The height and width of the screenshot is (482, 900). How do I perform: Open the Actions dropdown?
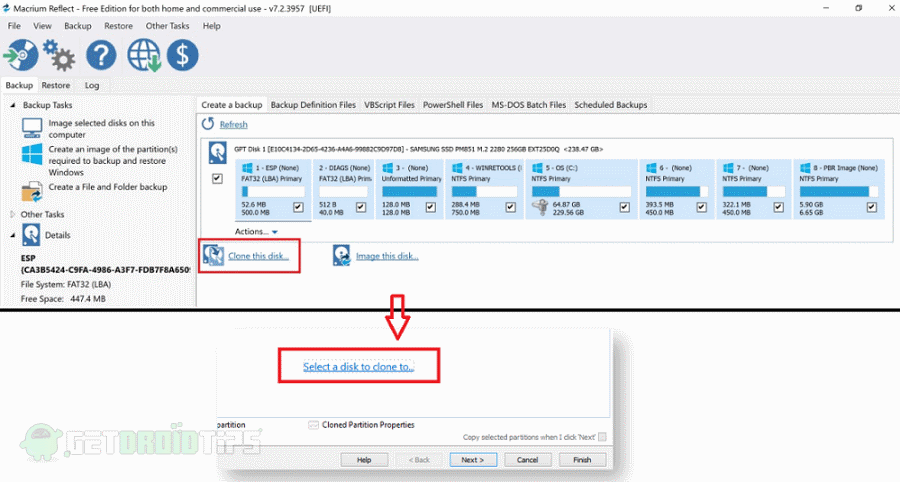[x=256, y=231]
